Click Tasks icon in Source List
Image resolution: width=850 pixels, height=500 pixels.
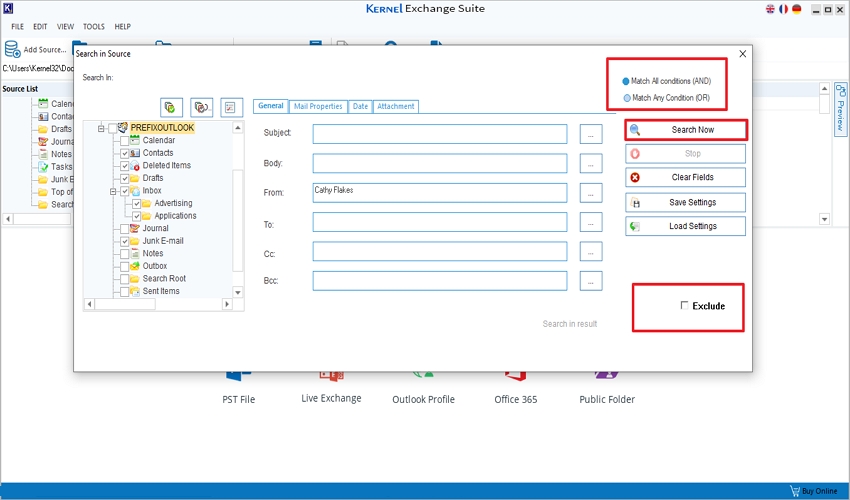pyautogui.click(x=43, y=166)
